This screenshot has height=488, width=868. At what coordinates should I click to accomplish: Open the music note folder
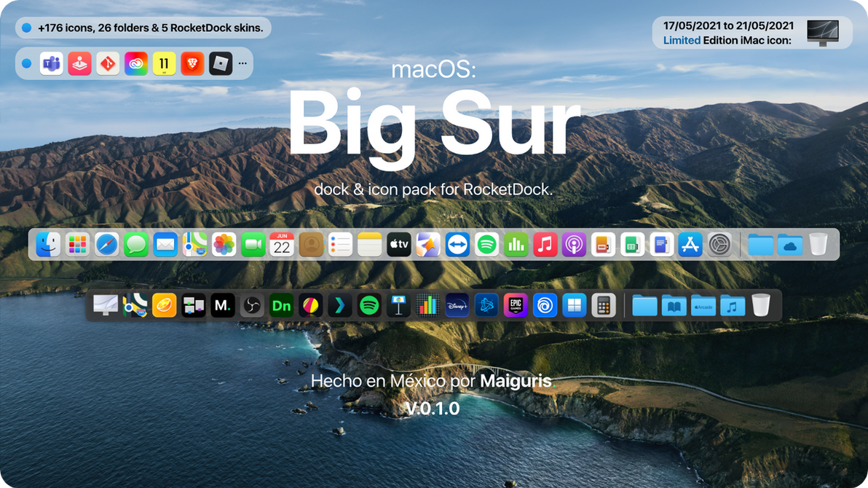[733, 305]
